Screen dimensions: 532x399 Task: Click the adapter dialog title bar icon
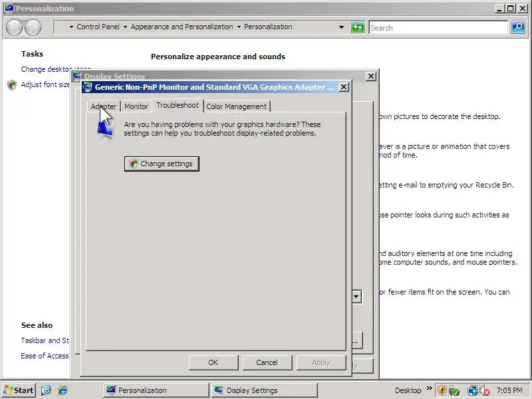pos(88,87)
